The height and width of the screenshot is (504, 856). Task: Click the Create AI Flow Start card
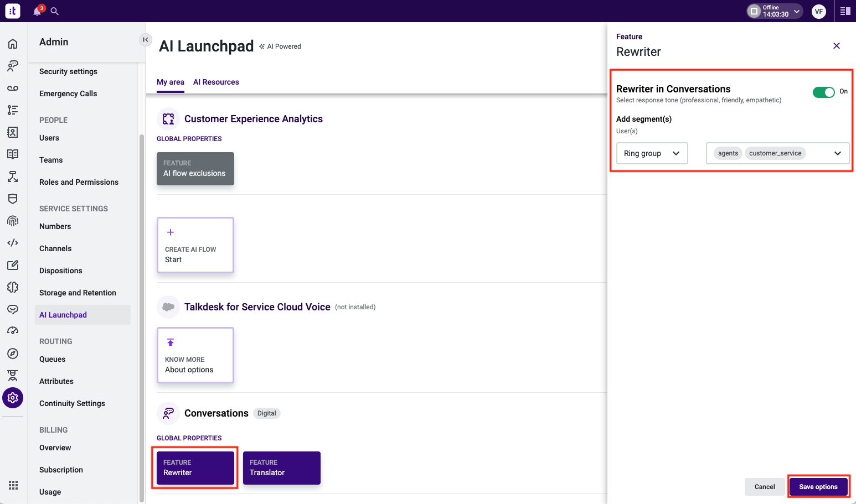pos(195,245)
